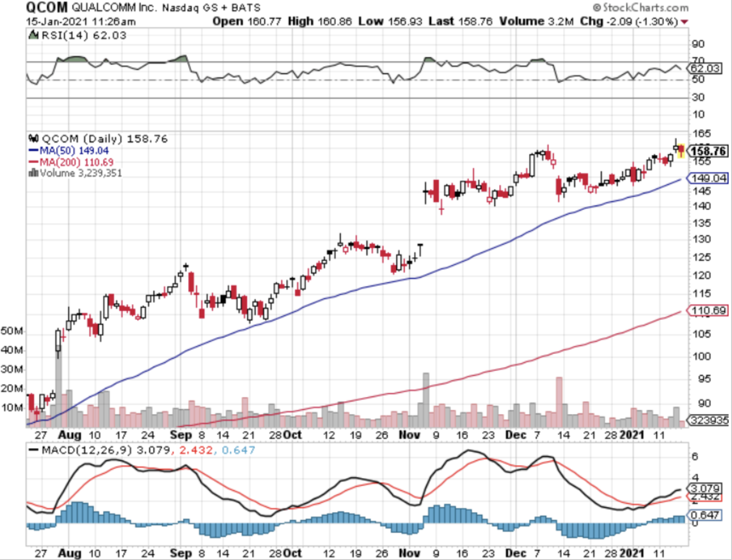Click the red down arrow after the Chg value
This screenshot has height=560, width=732.
685,22
